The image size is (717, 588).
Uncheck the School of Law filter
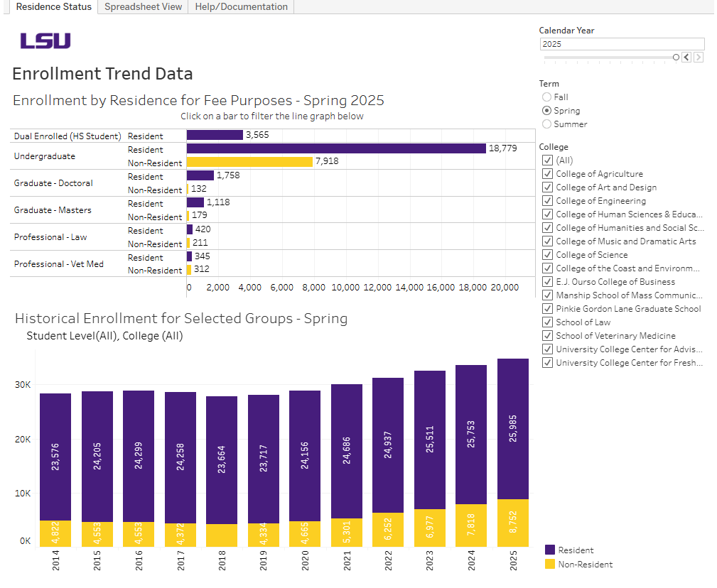point(547,322)
